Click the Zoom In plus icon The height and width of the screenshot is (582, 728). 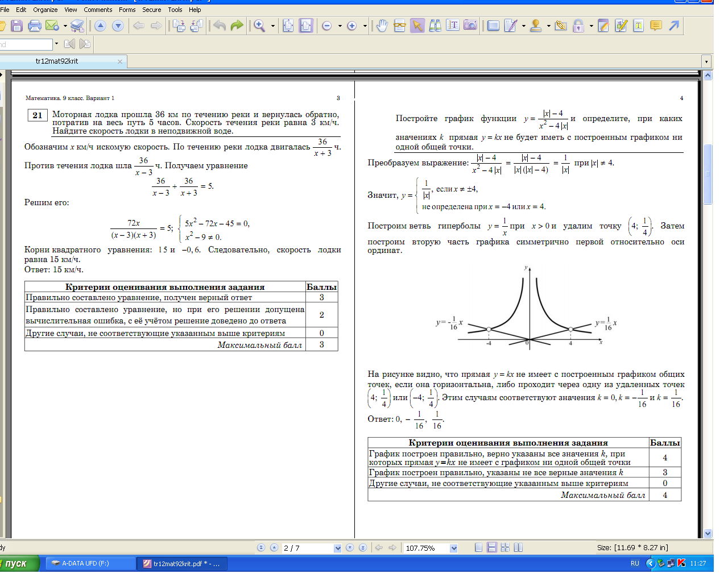click(x=352, y=26)
